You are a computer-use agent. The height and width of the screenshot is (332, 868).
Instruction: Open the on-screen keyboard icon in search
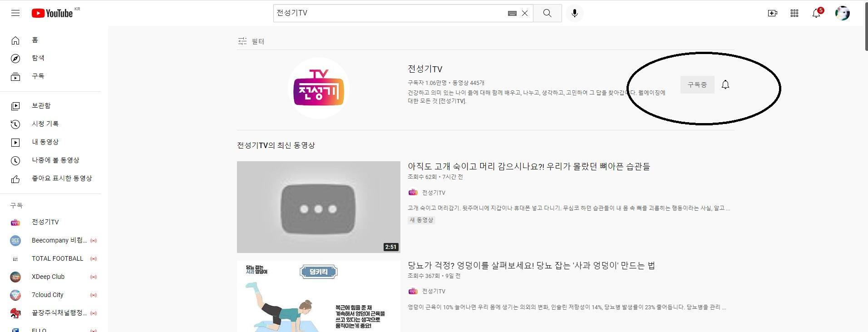coord(512,13)
